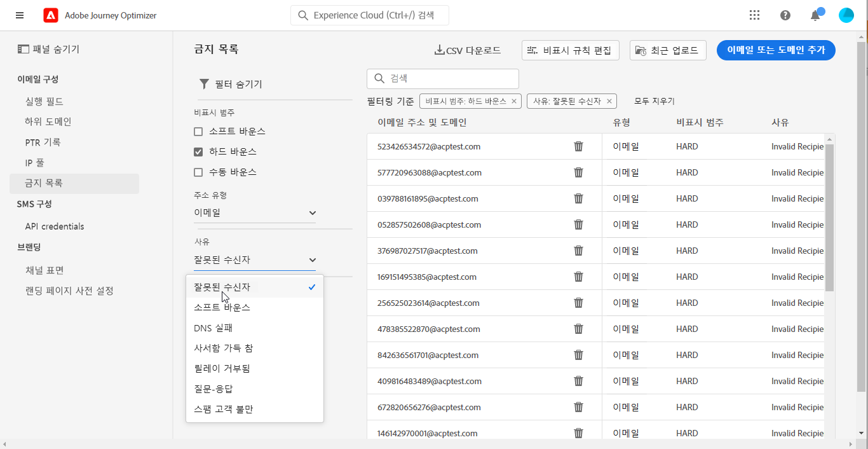Delete 577720963088@acptest.com with trash icon

(578, 172)
